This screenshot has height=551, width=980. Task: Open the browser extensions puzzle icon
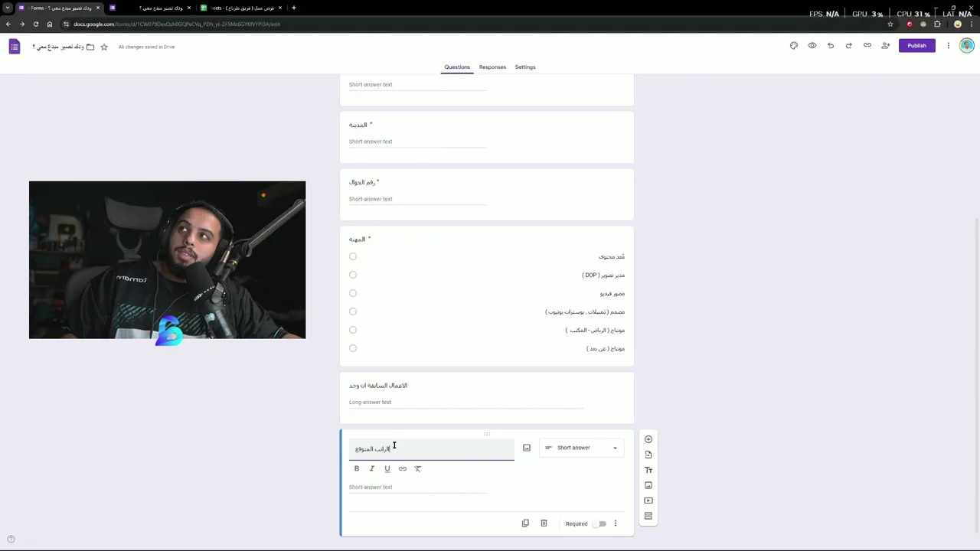click(937, 24)
